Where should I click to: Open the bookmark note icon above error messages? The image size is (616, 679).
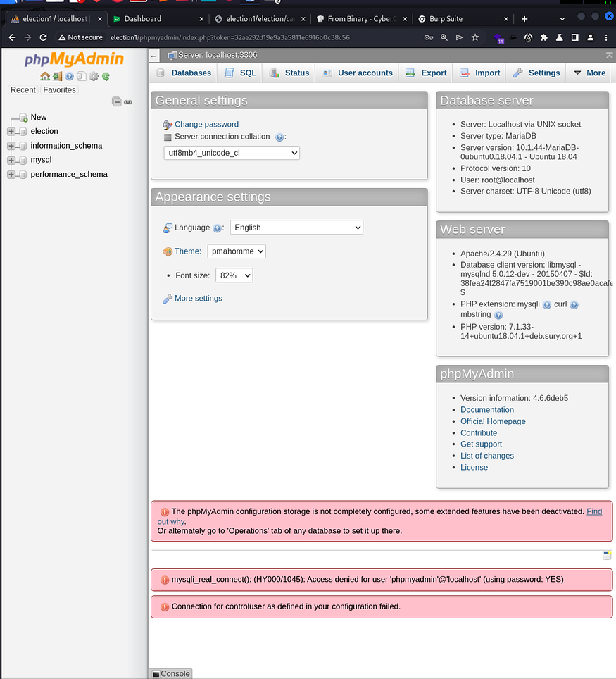tap(607, 555)
